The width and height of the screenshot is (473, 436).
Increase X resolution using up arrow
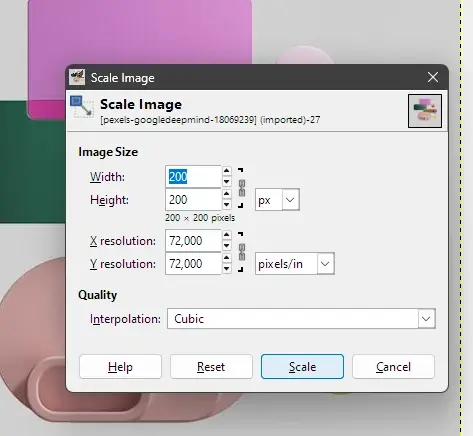point(227,235)
